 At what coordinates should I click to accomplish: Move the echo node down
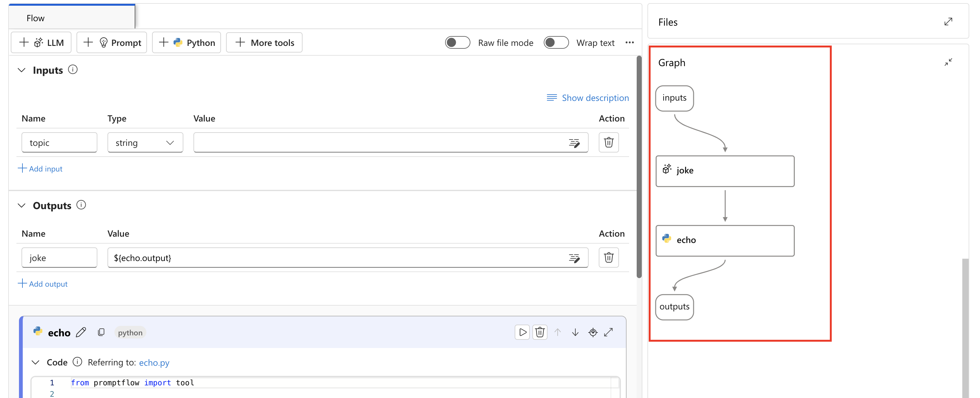pyautogui.click(x=575, y=332)
